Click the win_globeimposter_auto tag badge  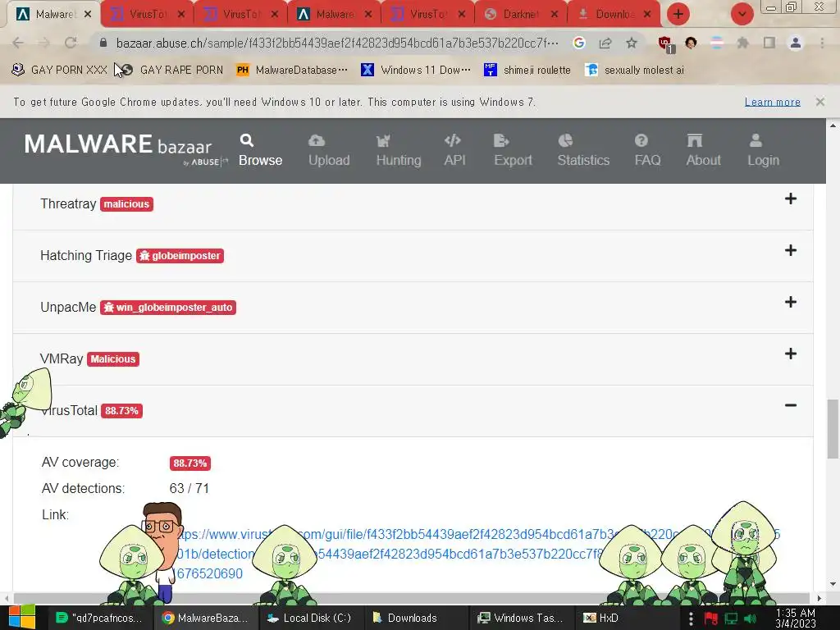coord(168,308)
